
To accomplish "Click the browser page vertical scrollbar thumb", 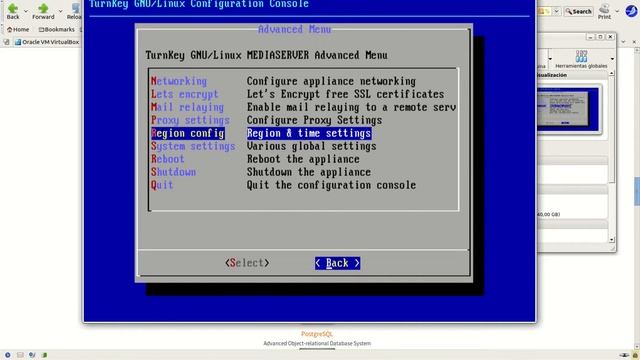I will [x=637, y=191].
